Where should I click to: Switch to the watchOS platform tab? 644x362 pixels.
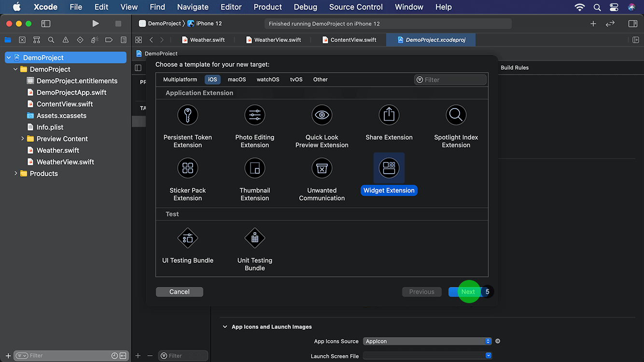click(x=268, y=80)
